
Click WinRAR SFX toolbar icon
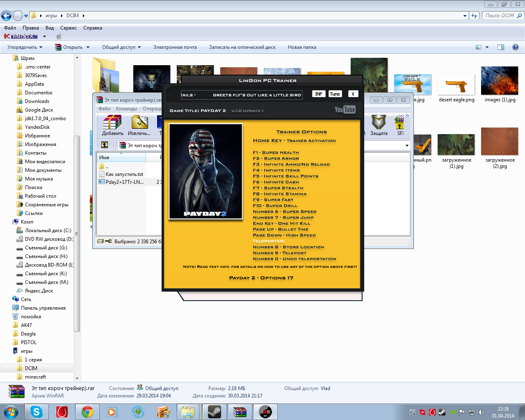[400, 125]
